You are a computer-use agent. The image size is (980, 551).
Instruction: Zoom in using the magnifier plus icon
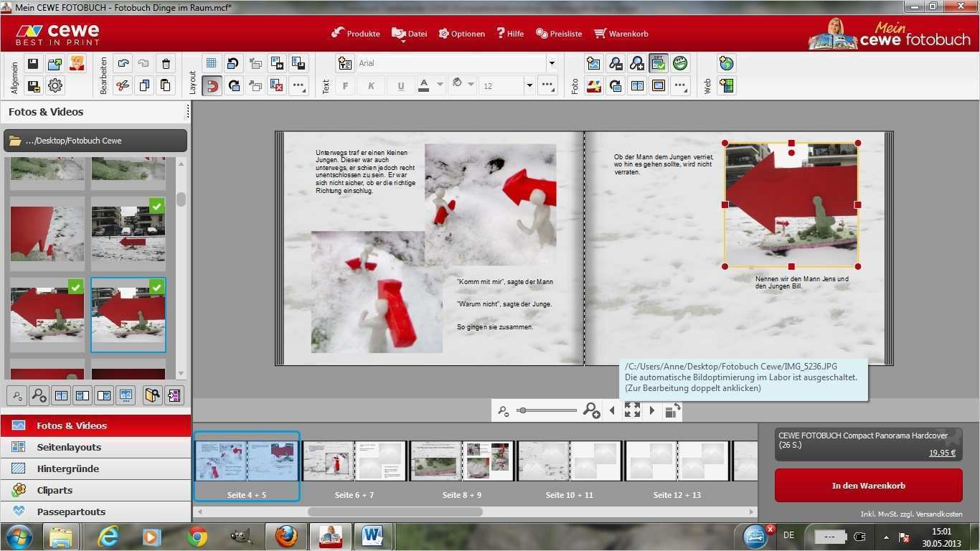(636, 63)
